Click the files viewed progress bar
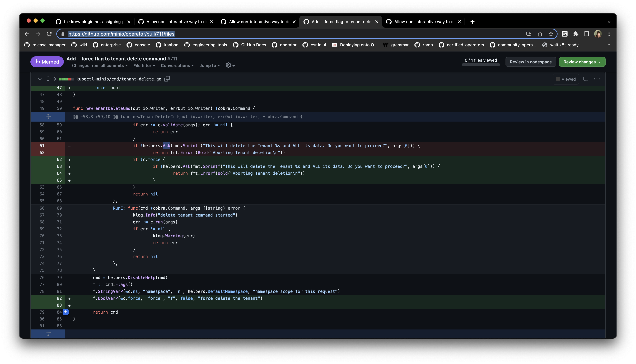The width and height of the screenshot is (636, 364). [481, 65]
